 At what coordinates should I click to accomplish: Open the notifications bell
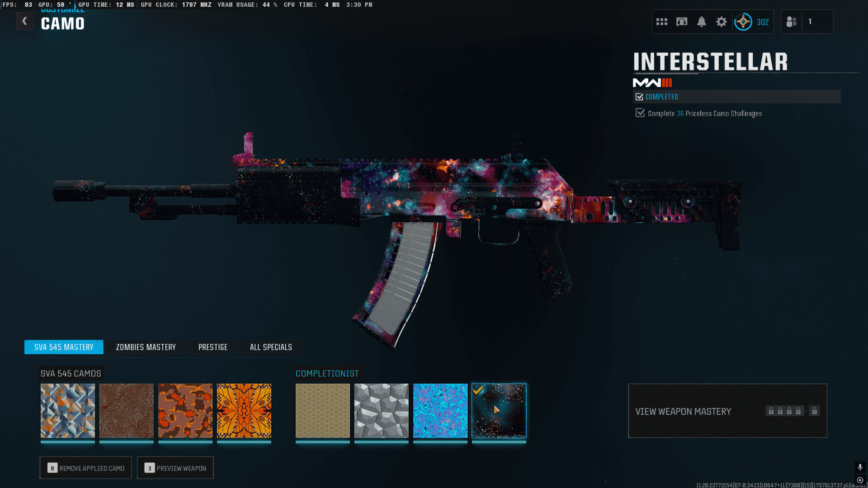tap(702, 22)
